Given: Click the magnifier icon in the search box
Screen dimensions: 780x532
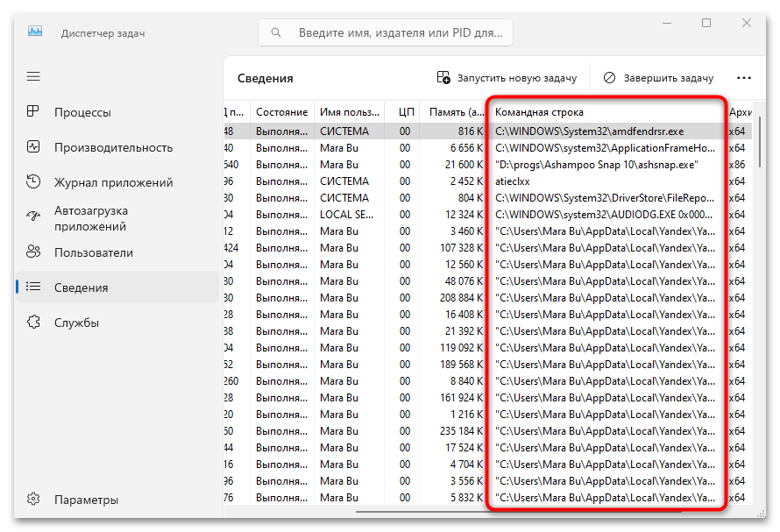Looking at the screenshot, I should point(275,32).
